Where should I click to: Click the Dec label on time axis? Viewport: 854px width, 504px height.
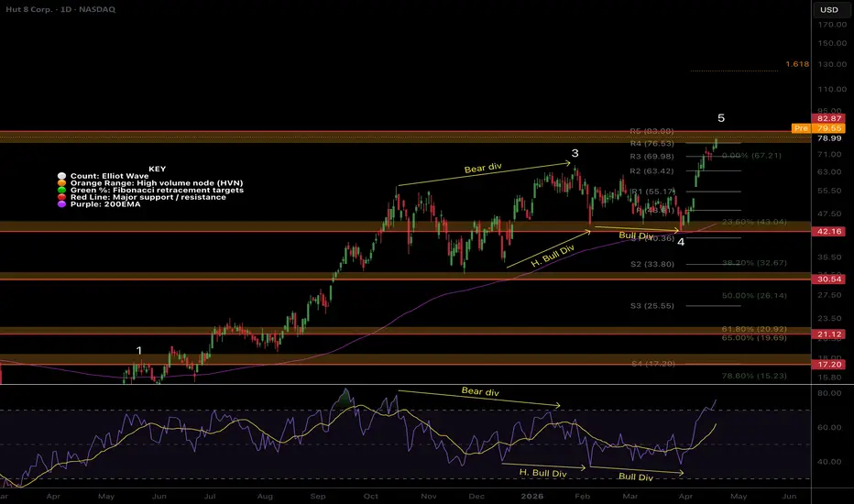pyautogui.click(x=476, y=497)
